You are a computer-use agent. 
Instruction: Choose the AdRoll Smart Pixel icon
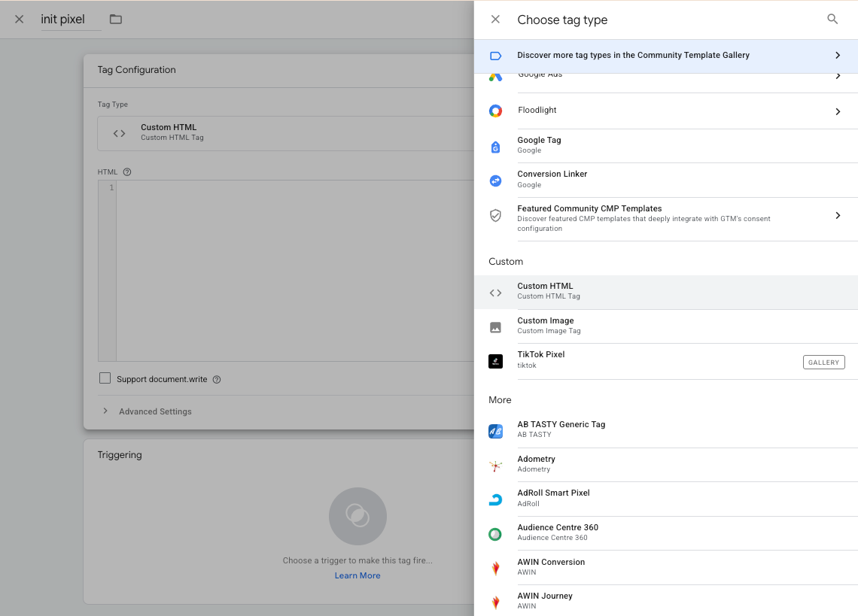coord(495,499)
